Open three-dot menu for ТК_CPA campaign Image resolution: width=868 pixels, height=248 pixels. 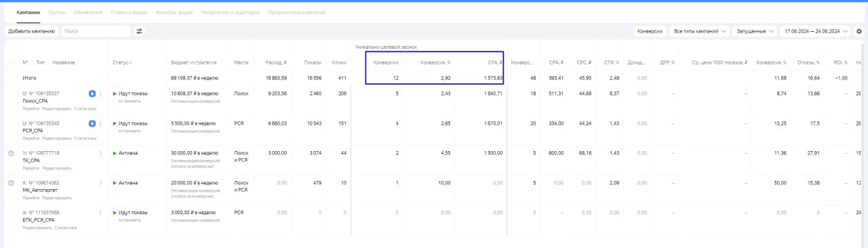click(100, 153)
